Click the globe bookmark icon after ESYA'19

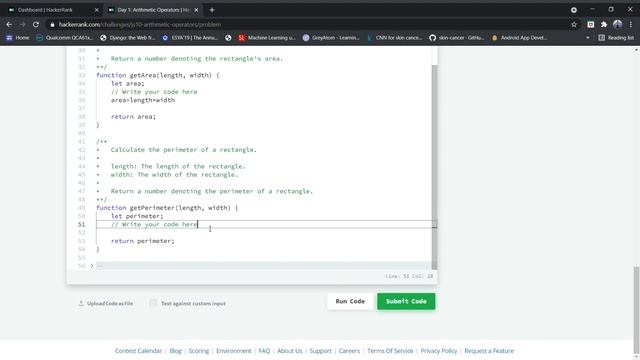(x=228, y=38)
